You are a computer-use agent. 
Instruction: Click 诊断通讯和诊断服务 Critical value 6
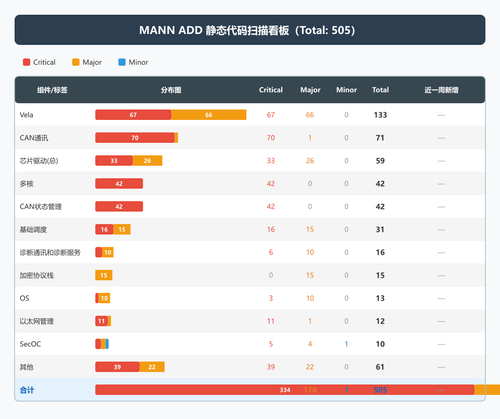coord(271,253)
